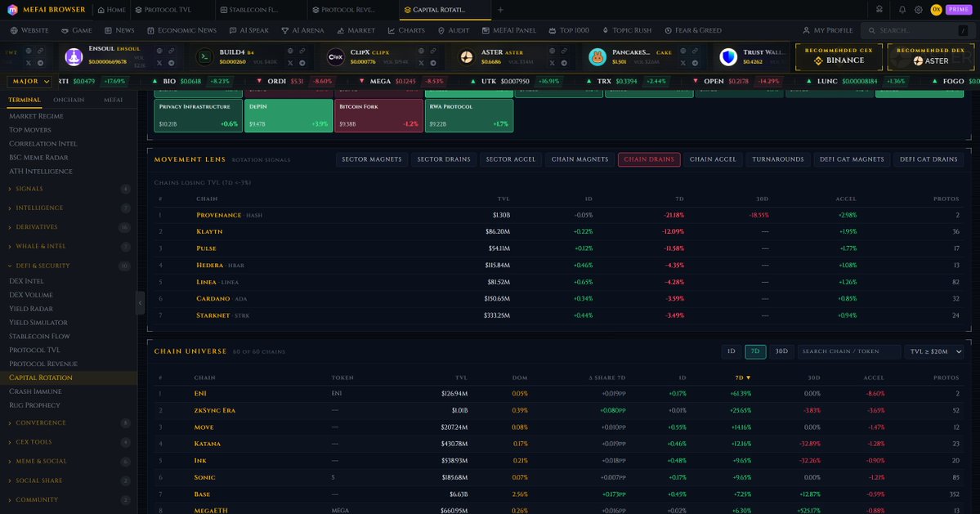Open the Major ticker category dropdown
980x514 pixels.
[x=30, y=81]
